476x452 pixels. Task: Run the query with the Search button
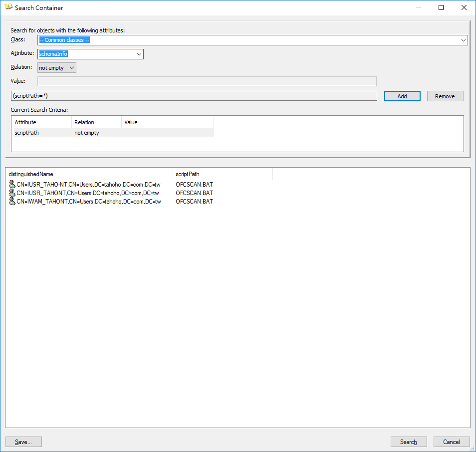tap(408, 442)
